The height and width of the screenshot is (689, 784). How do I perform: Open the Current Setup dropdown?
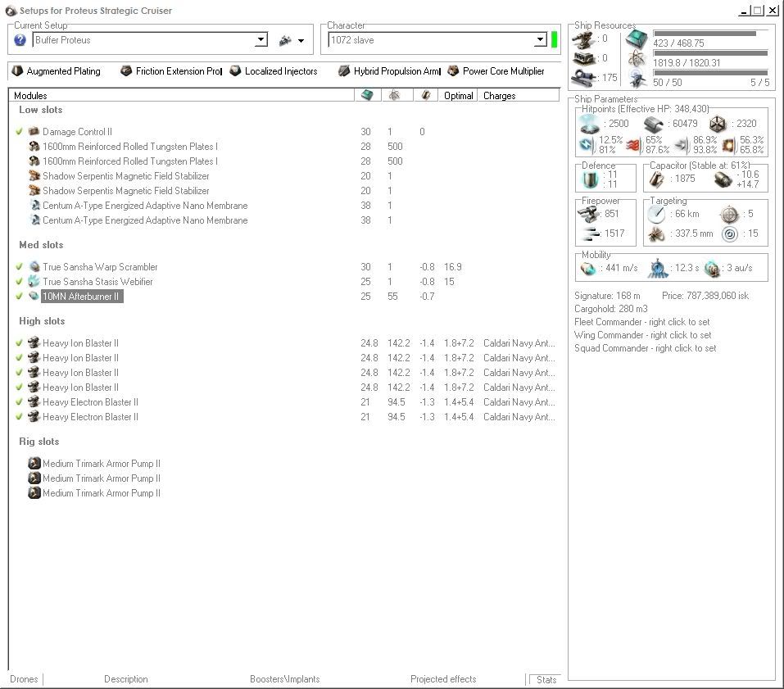(261, 40)
